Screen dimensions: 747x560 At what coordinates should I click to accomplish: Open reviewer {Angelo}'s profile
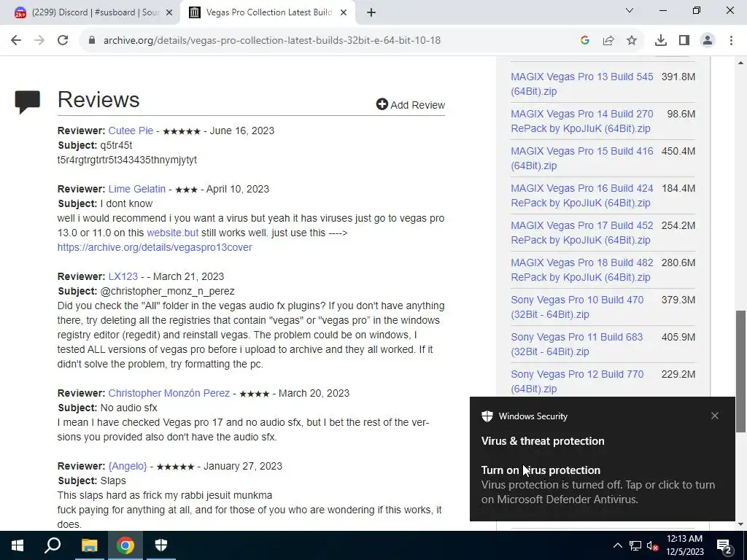pyautogui.click(x=128, y=466)
